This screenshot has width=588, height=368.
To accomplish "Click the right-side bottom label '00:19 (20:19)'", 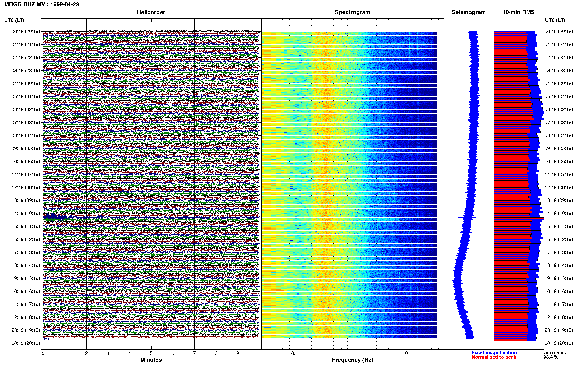I will tap(559, 343).
